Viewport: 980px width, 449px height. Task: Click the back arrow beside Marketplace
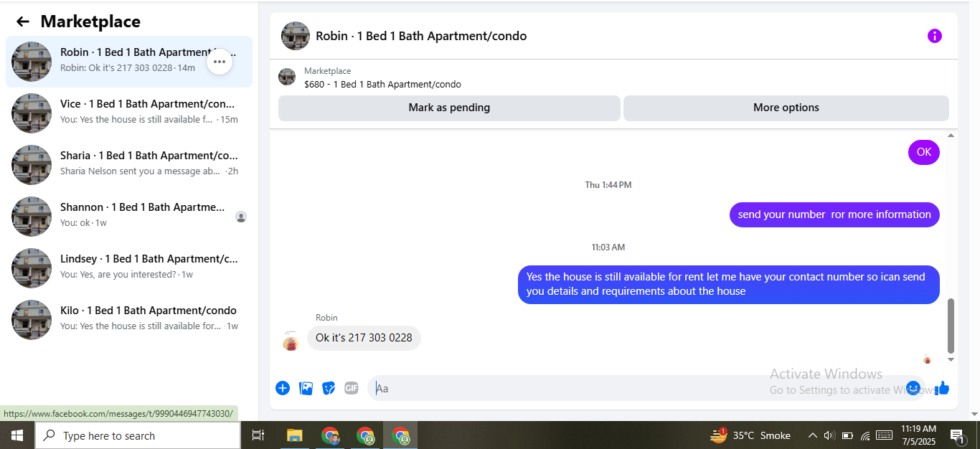(x=23, y=22)
